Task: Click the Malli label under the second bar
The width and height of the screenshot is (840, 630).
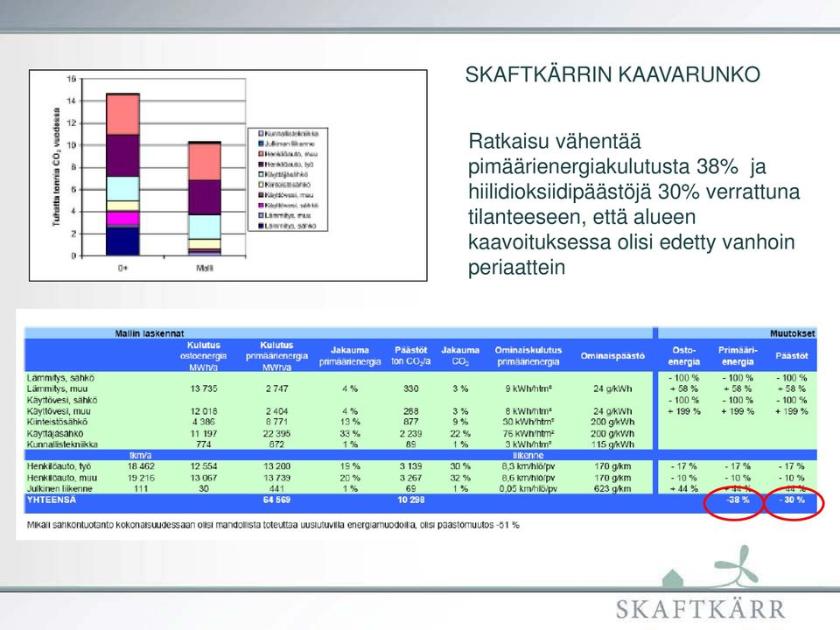Action: (x=205, y=268)
